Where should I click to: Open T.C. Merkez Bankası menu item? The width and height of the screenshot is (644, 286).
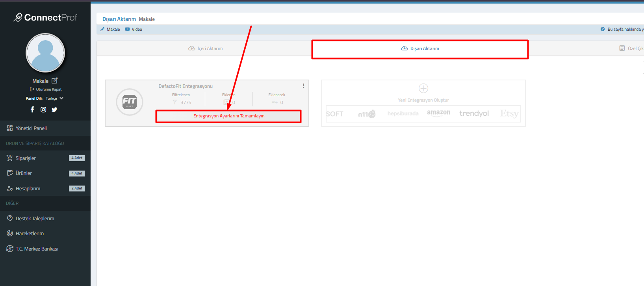click(37, 249)
